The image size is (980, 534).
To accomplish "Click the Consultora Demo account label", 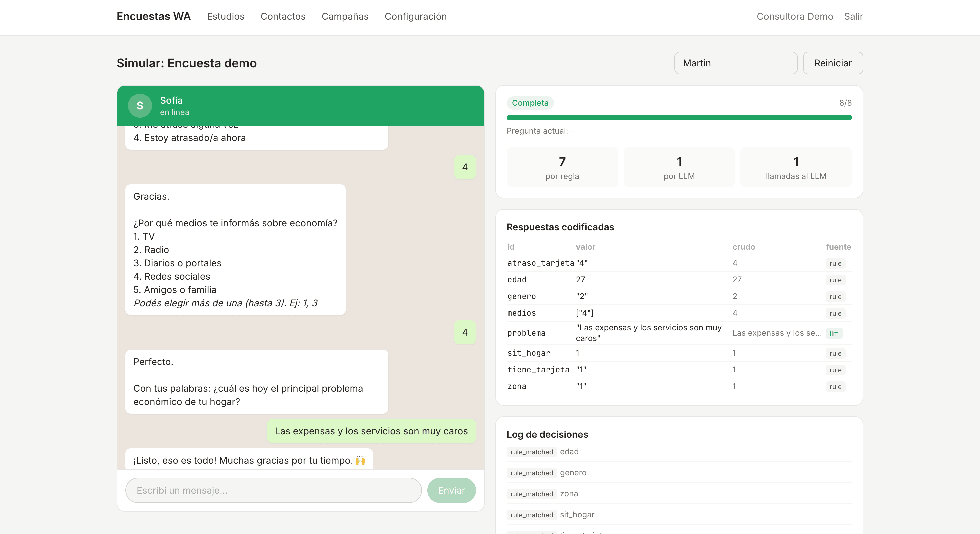I will [795, 16].
